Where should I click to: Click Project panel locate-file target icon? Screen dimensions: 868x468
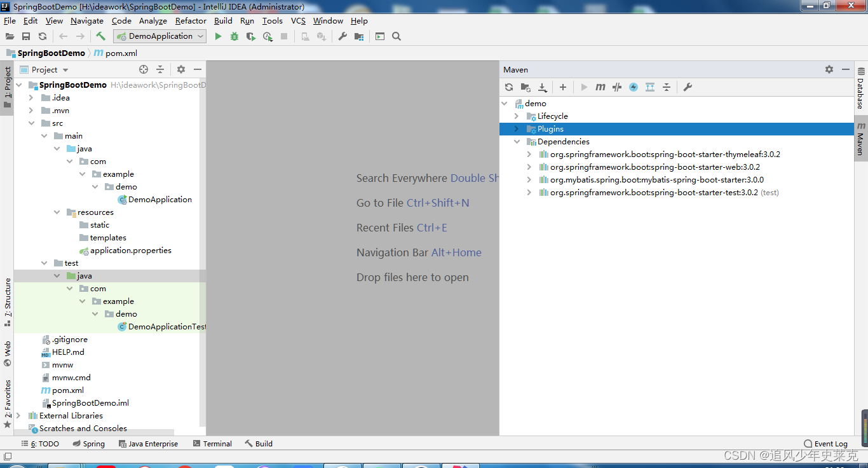coord(144,69)
